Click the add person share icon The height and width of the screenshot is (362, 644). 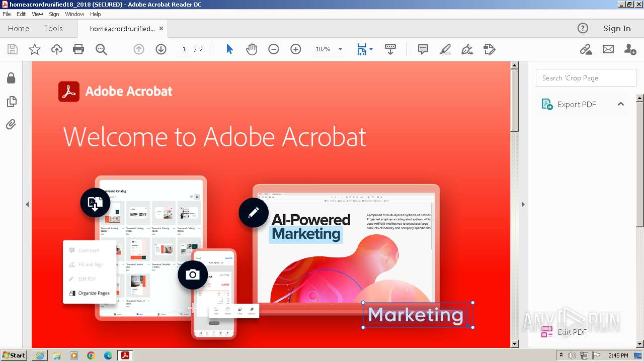630,49
